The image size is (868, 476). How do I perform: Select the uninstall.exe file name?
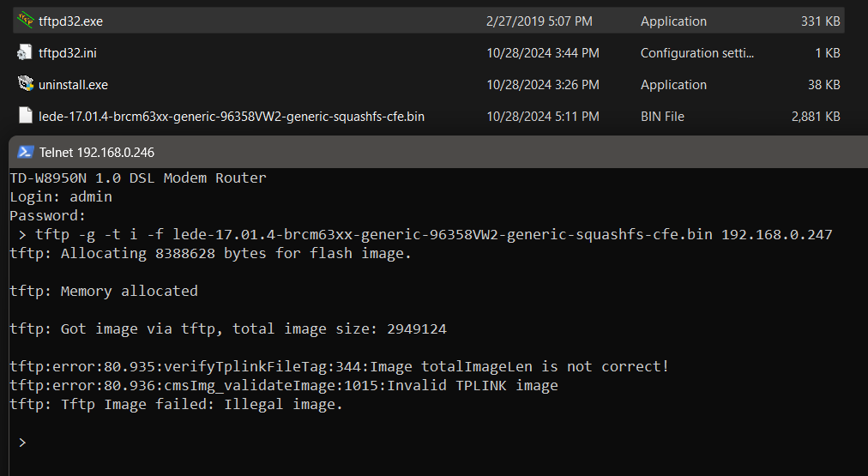(73, 85)
